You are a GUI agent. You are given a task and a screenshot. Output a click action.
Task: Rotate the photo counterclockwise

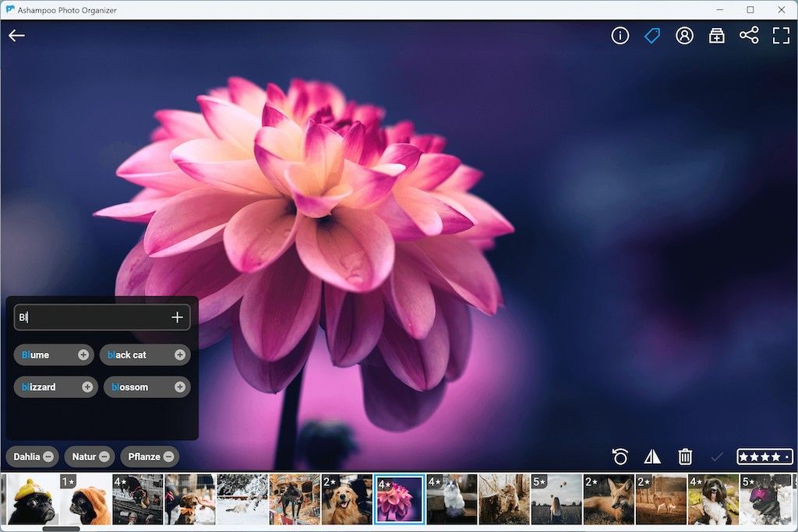point(620,456)
